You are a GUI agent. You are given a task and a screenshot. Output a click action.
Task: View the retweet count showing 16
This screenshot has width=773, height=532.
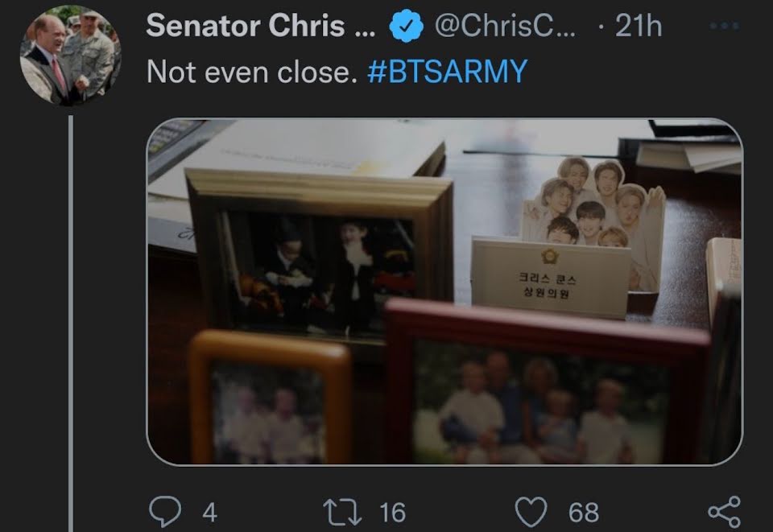point(392,513)
